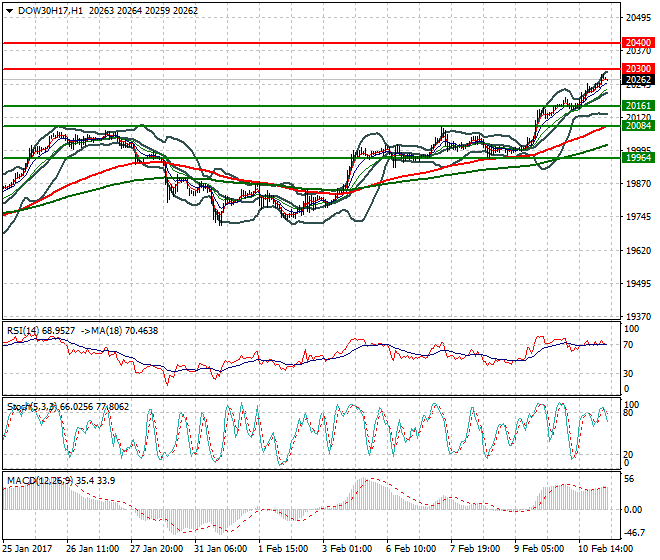Select the Stoch(5,3,3) indicator label
Image resolution: width=660 pixels, height=560 pixels.
pos(32,407)
